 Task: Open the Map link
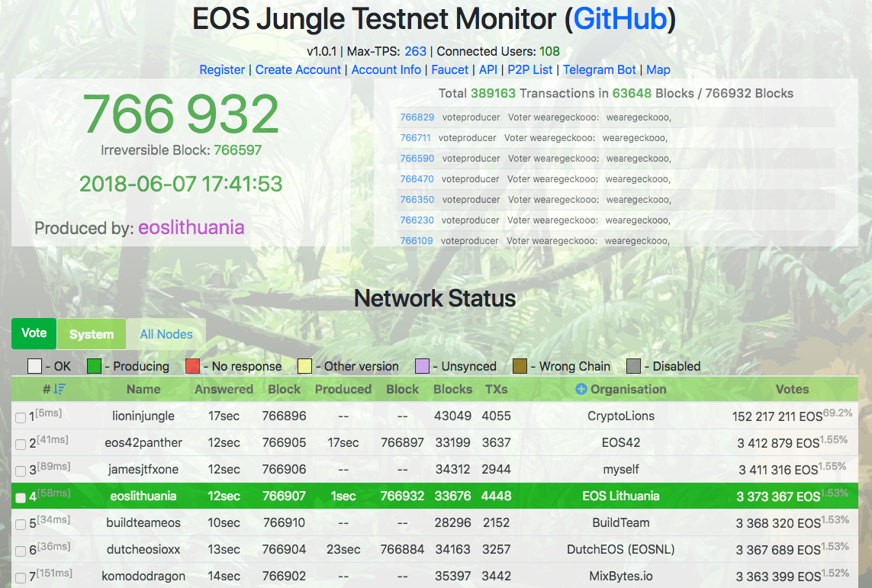pos(658,69)
